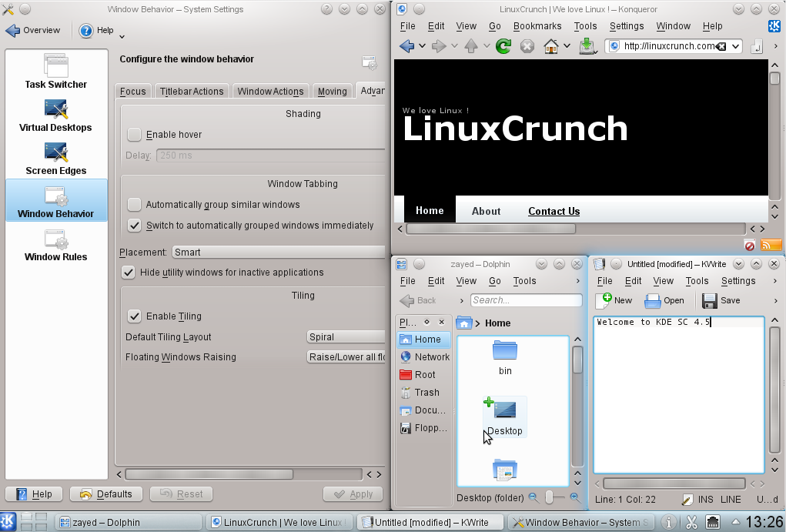
Task: Switch to the Titlebar Actions tab
Action: point(192,92)
